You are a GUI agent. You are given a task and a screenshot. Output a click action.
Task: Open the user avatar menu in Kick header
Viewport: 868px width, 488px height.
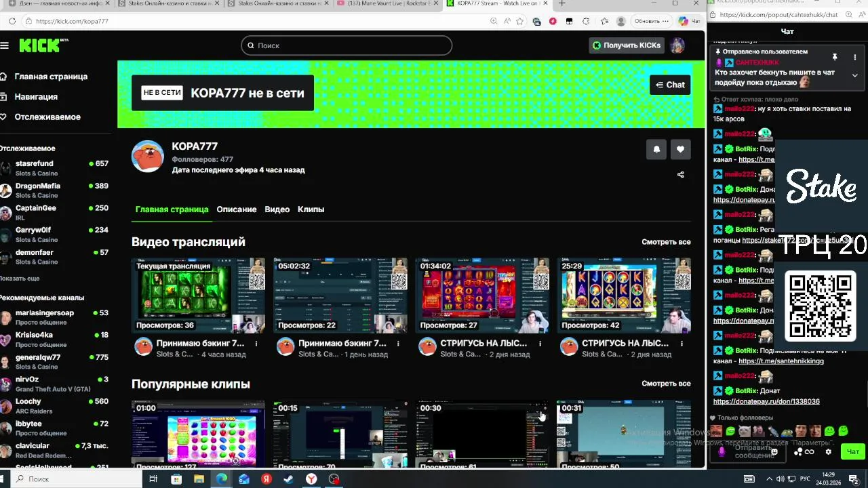(x=677, y=45)
